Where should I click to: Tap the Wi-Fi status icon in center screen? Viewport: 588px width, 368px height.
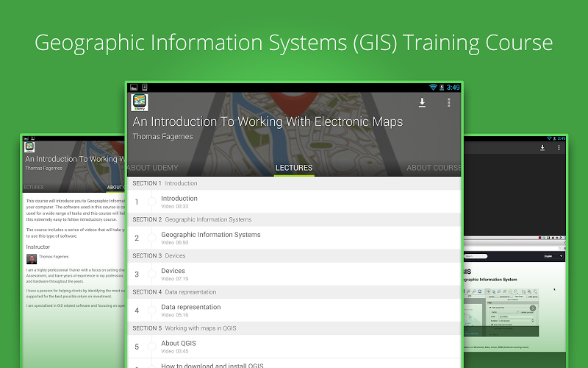(x=433, y=87)
